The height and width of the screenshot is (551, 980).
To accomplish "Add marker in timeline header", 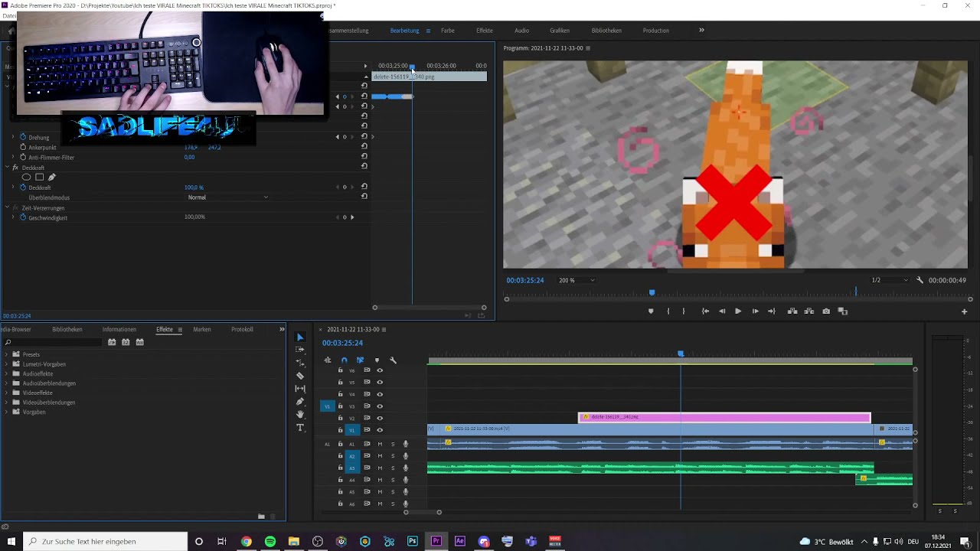I will (377, 360).
